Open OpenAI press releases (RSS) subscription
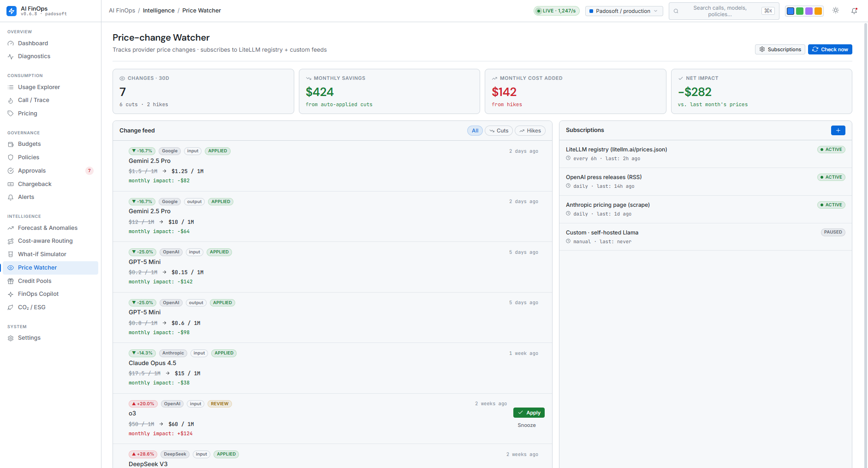The height and width of the screenshot is (468, 868). [x=705, y=181]
